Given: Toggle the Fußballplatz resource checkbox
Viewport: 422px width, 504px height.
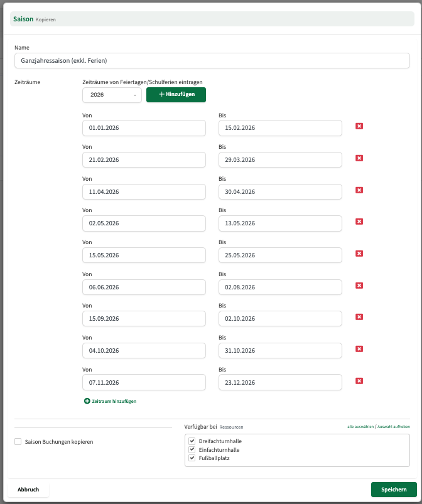Looking at the screenshot, I should coord(192,459).
